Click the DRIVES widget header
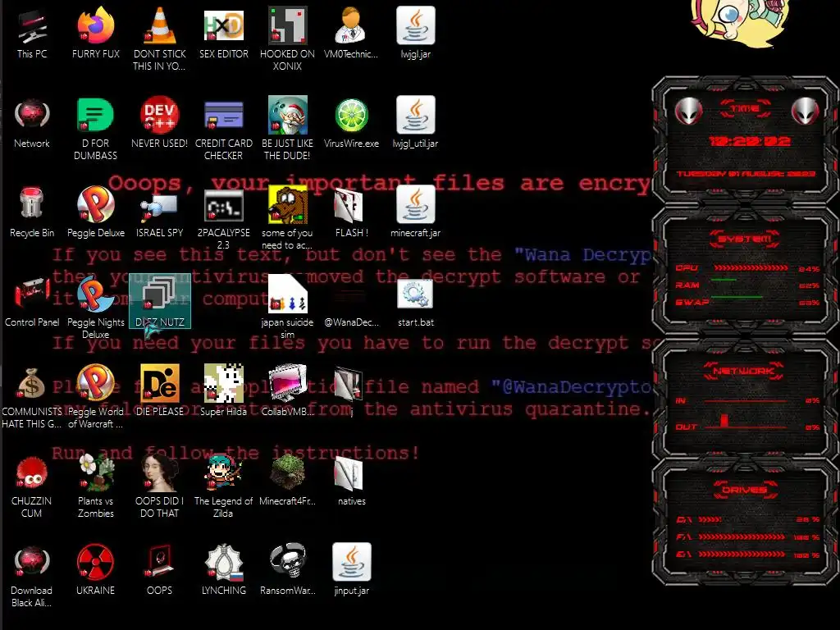840x630 pixels. point(745,490)
